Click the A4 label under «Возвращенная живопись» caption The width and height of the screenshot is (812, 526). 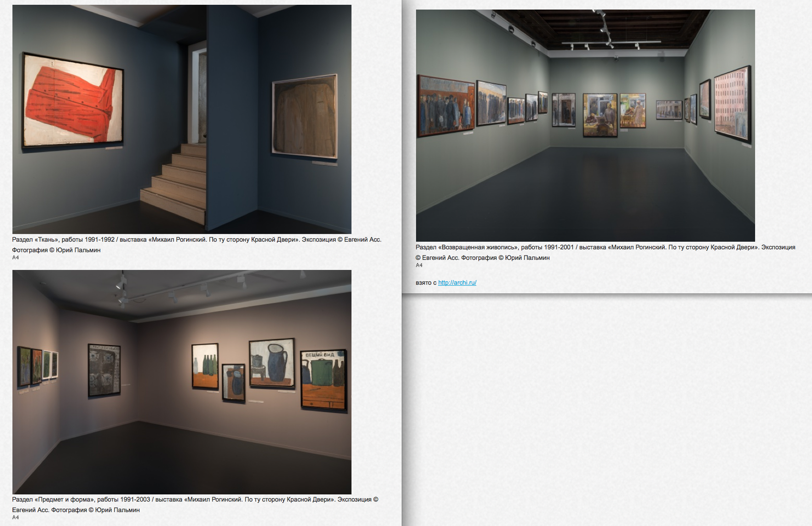(x=419, y=265)
